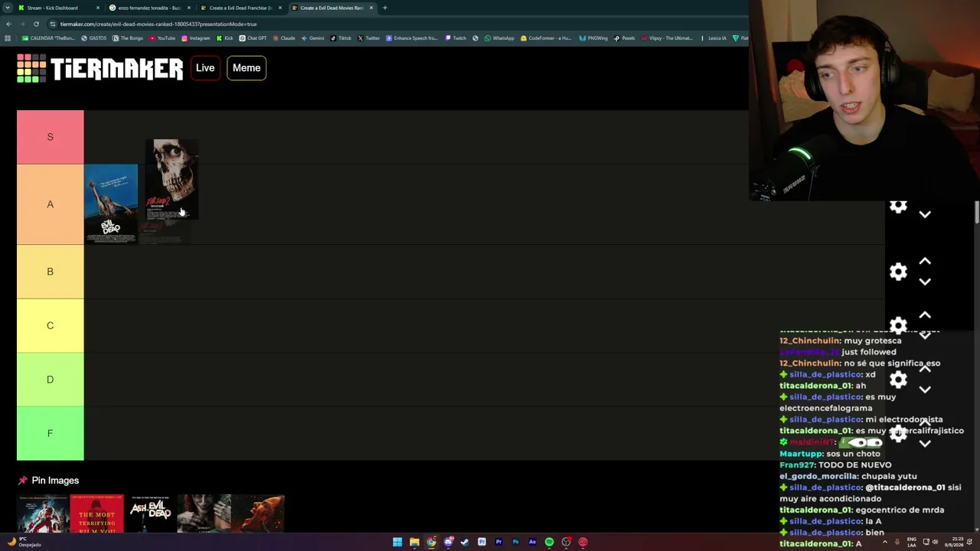The height and width of the screenshot is (551, 980).
Task: Close the Evil Dead Movies Ranked tab
Action: [x=371, y=8]
